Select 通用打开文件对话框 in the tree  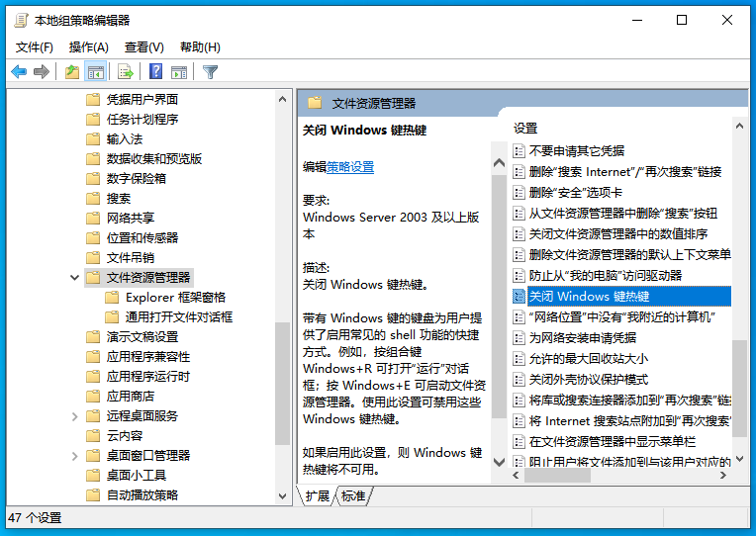pyautogui.click(x=179, y=317)
